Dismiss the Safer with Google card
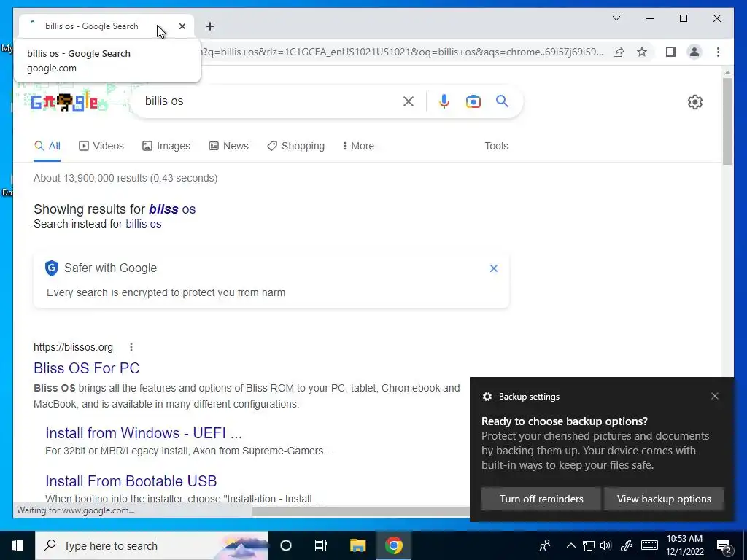Image resolution: width=747 pixels, height=560 pixels. (x=494, y=268)
